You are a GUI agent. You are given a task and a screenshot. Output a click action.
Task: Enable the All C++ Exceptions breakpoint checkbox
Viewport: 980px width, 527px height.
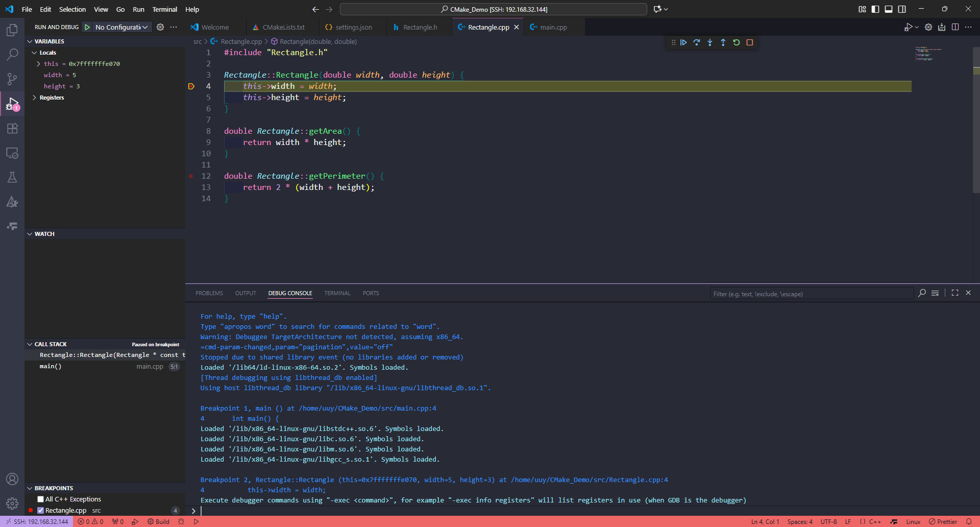[x=41, y=499]
